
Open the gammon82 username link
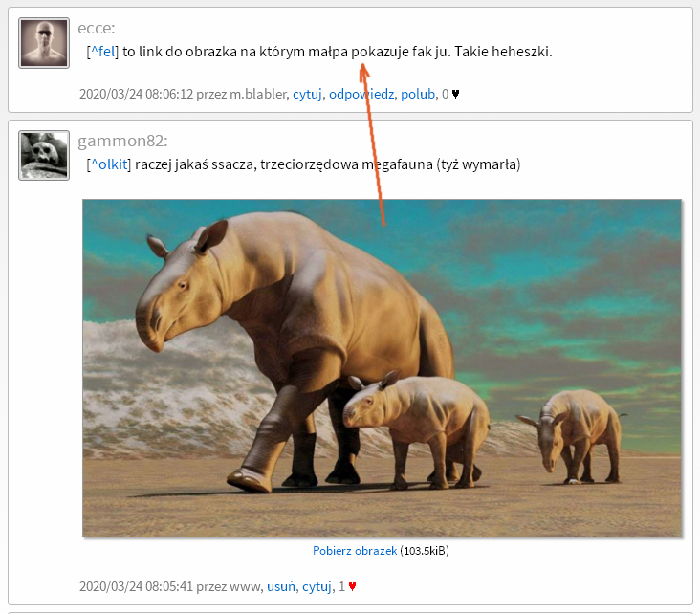click(x=122, y=141)
